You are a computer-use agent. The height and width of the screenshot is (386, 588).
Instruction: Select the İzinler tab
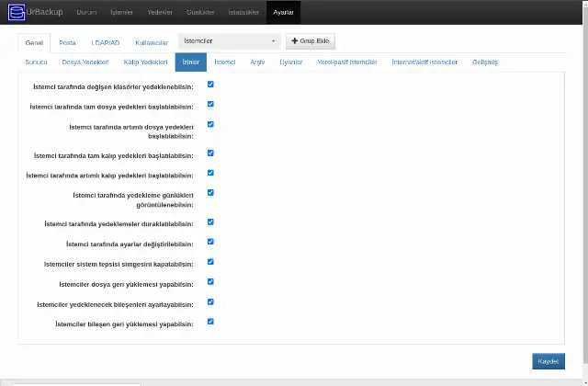pos(191,62)
